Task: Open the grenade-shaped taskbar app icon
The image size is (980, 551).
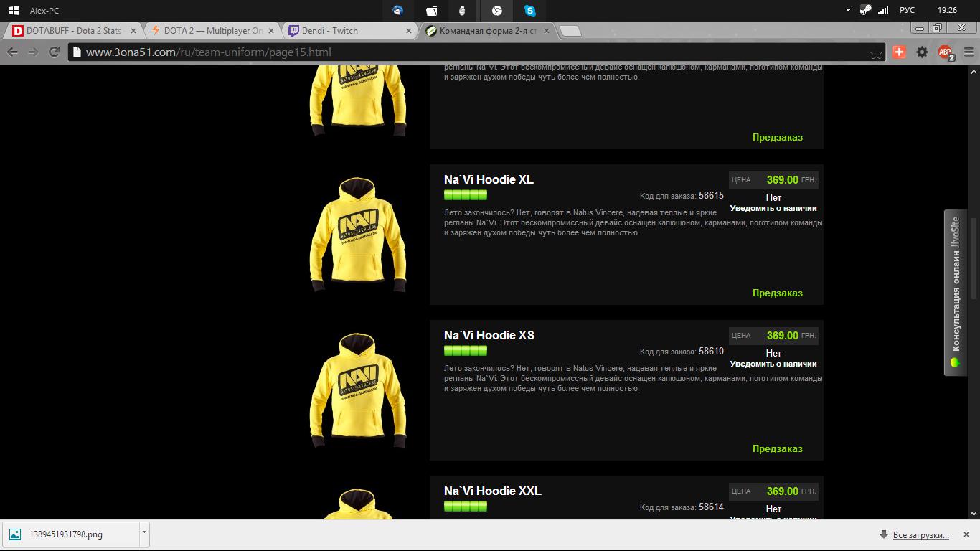Action: (463, 11)
